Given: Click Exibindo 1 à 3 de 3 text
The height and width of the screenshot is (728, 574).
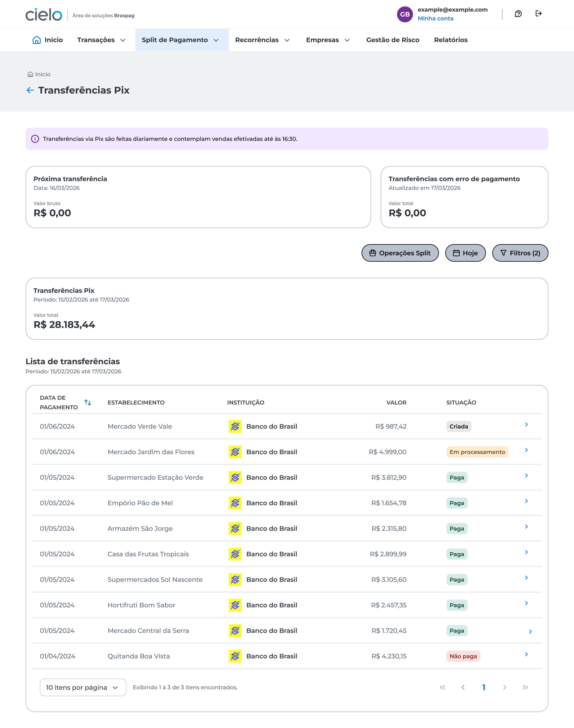Looking at the screenshot, I should [x=185, y=687].
